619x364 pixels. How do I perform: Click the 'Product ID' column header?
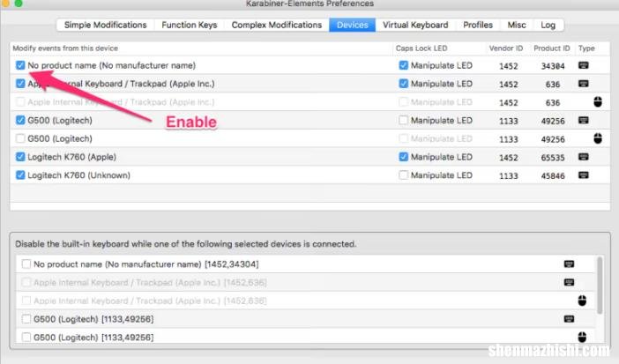coord(551,48)
